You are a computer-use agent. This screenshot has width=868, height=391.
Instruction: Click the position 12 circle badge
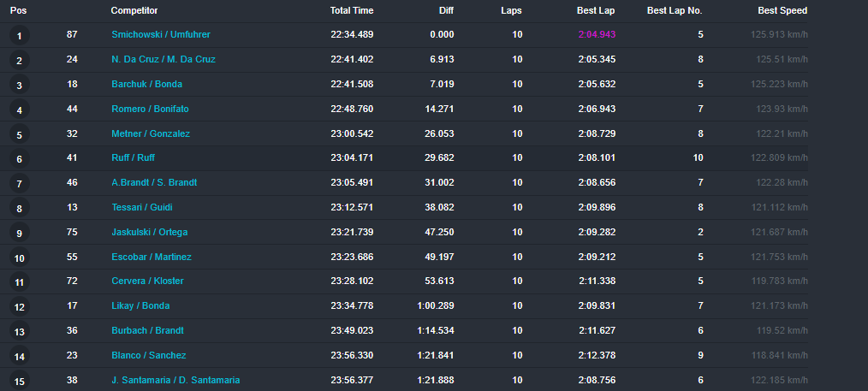(19, 307)
